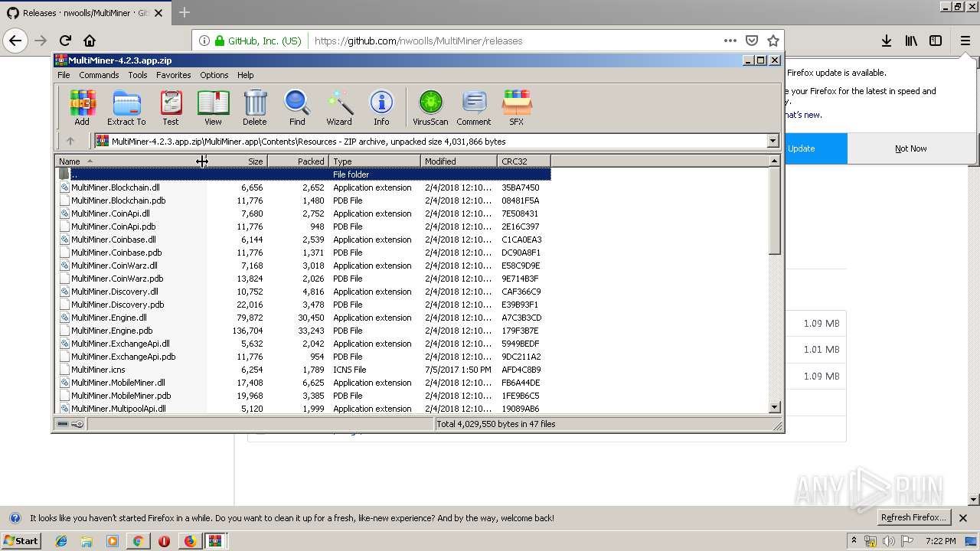
Task: Show archive Info
Action: click(x=381, y=107)
